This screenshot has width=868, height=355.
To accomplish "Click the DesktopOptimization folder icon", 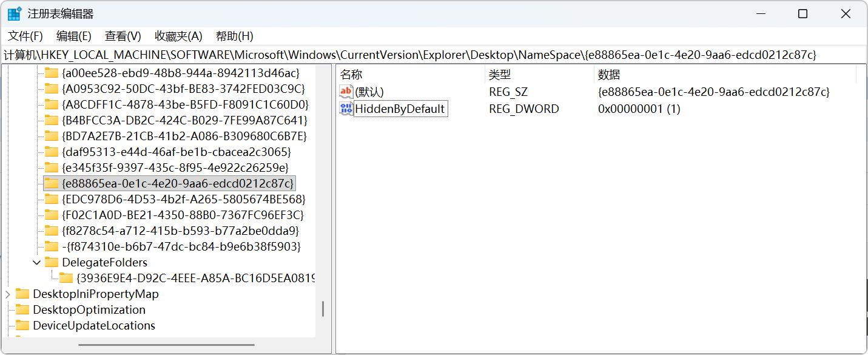I will (x=22, y=310).
